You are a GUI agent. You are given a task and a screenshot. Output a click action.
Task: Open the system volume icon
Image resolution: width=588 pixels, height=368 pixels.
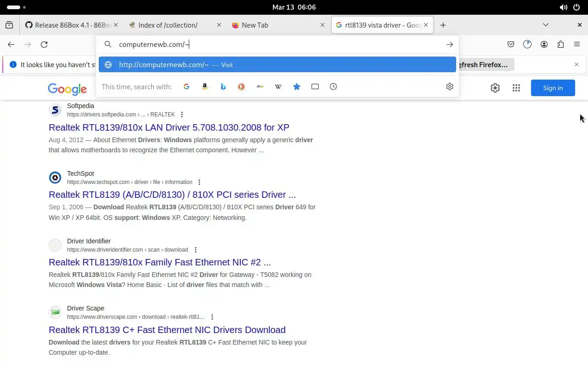(563, 7)
